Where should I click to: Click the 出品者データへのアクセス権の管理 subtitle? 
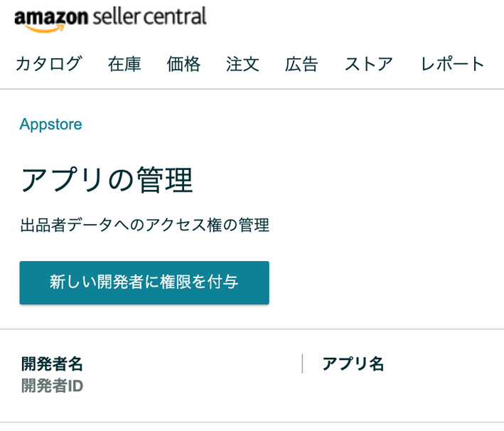[x=144, y=225]
